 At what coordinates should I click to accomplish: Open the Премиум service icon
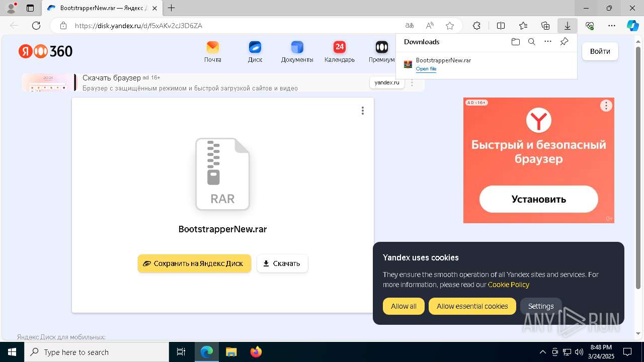click(381, 52)
